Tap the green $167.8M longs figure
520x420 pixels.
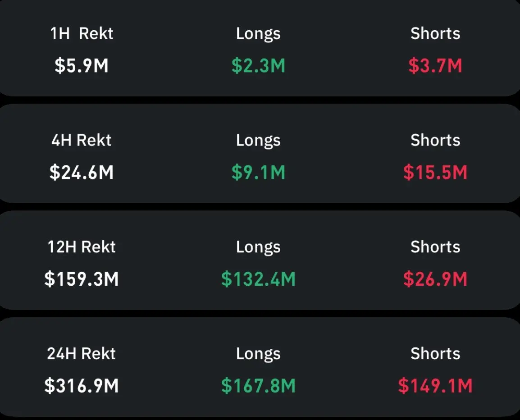(x=258, y=386)
